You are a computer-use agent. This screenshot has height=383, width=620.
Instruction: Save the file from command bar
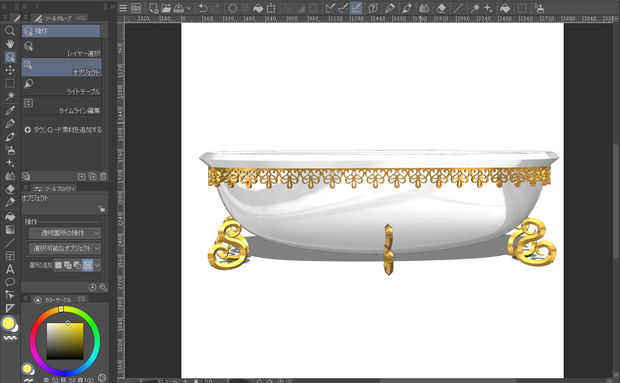pos(179,8)
